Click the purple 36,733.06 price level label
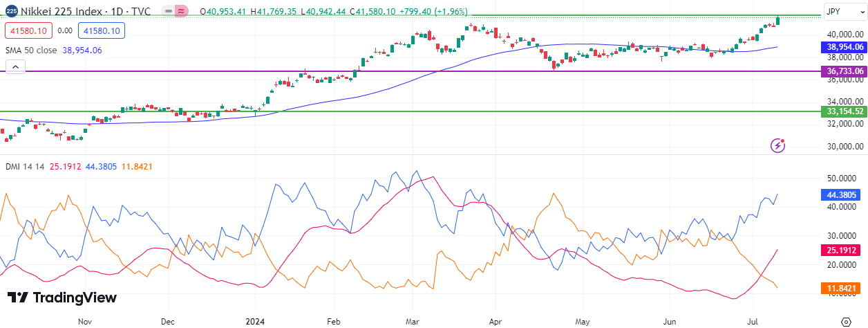 click(842, 71)
